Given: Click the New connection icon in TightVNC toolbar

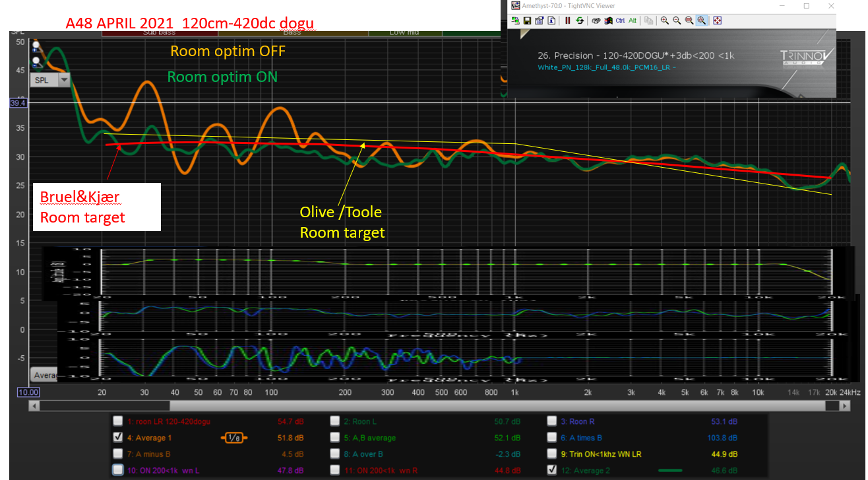Looking at the screenshot, I should [x=516, y=20].
